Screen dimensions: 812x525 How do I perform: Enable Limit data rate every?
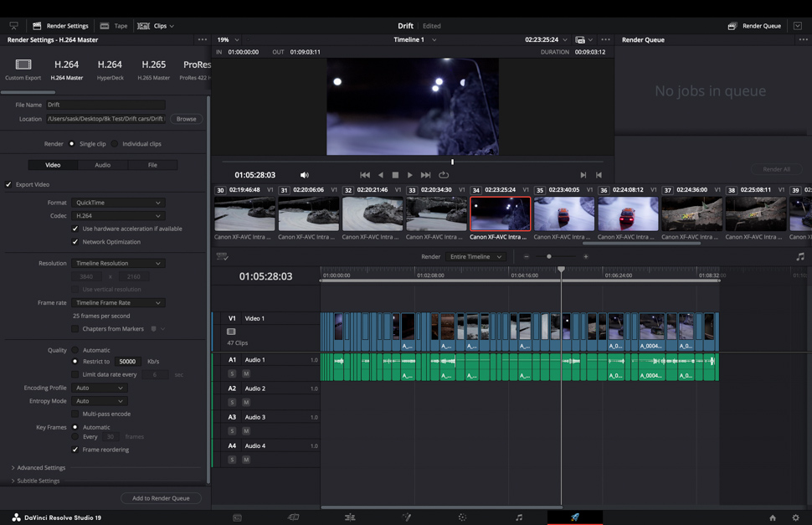pyautogui.click(x=75, y=374)
